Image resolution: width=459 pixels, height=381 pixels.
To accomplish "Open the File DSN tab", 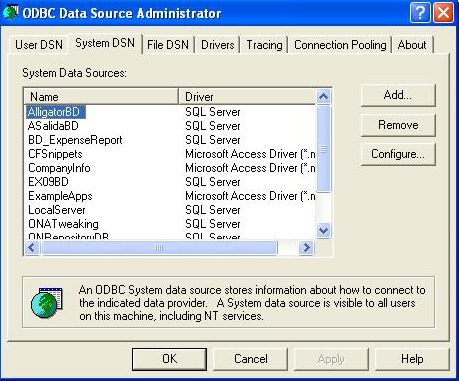I will click(x=168, y=45).
